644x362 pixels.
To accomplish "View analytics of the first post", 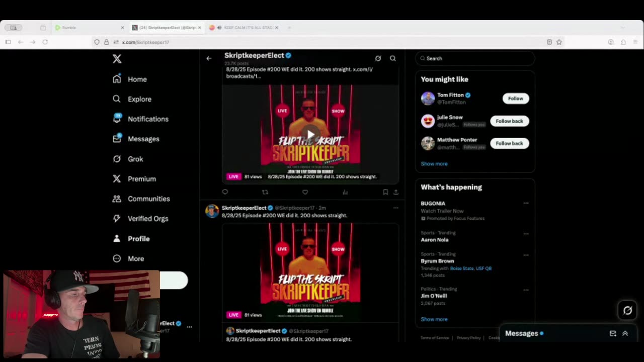I will click(345, 192).
